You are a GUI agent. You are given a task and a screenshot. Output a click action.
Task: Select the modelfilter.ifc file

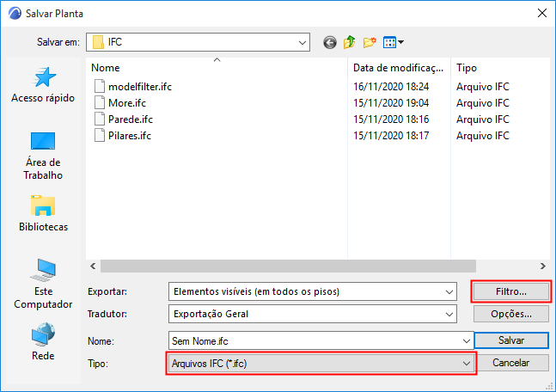[x=140, y=87]
